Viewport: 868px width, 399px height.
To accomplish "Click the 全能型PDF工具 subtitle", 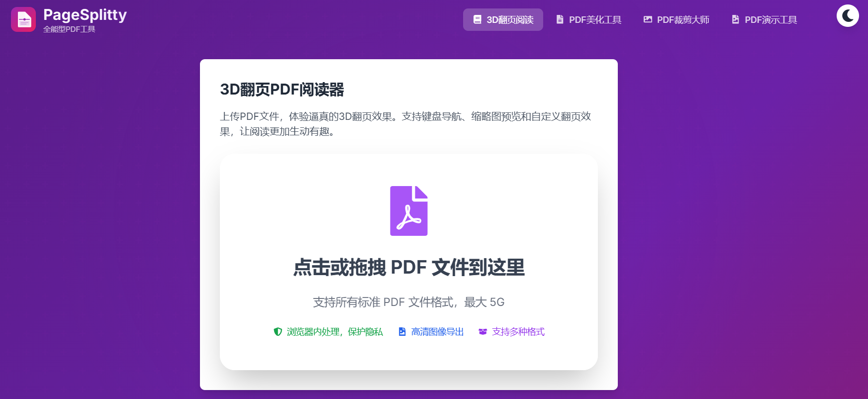I will point(69,29).
